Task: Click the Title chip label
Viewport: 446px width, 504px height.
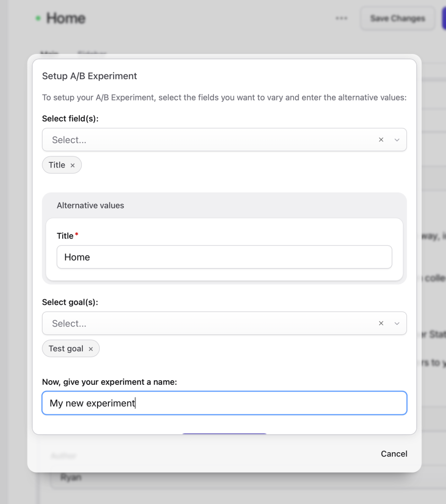Action: tap(57, 165)
